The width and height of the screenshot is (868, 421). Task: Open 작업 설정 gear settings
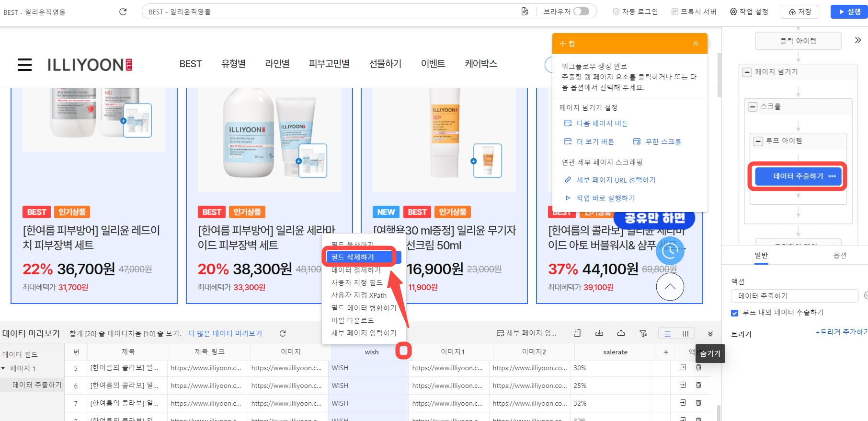[749, 12]
